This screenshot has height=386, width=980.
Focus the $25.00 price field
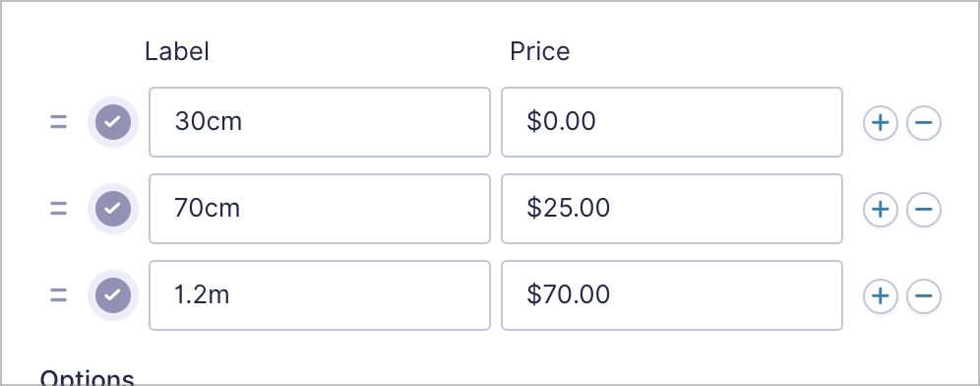[672, 209]
